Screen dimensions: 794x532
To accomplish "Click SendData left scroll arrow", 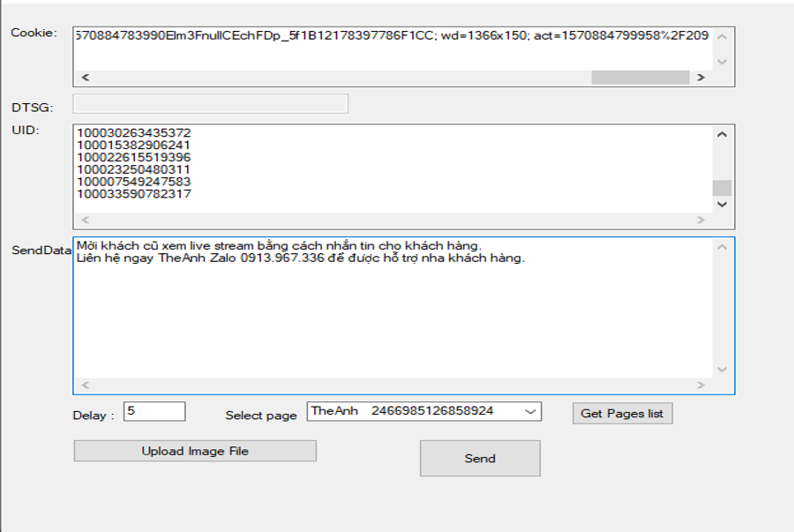I will click(85, 386).
